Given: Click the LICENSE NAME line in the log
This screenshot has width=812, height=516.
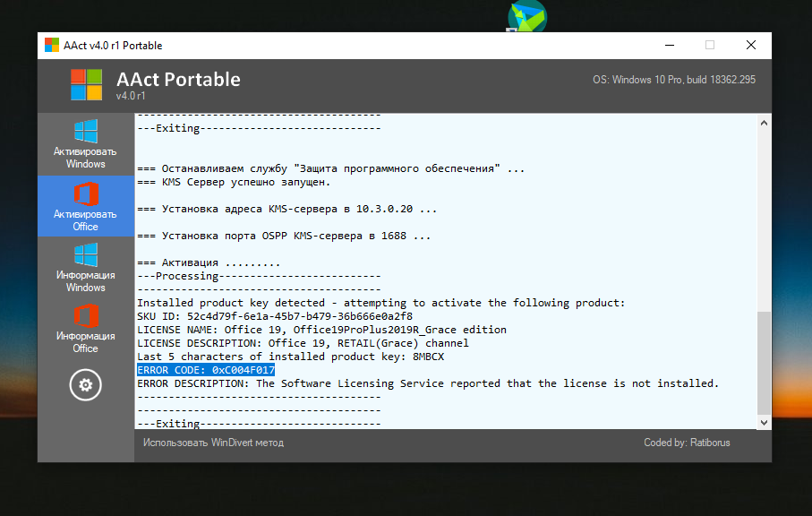Looking at the screenshot, I should (322, 330).
